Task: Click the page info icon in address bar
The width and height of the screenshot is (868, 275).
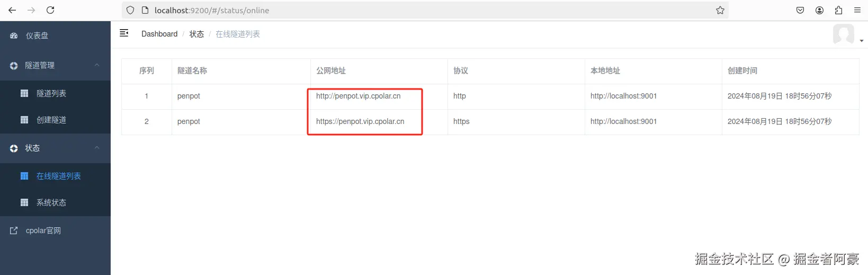Action: coord(145,10)
